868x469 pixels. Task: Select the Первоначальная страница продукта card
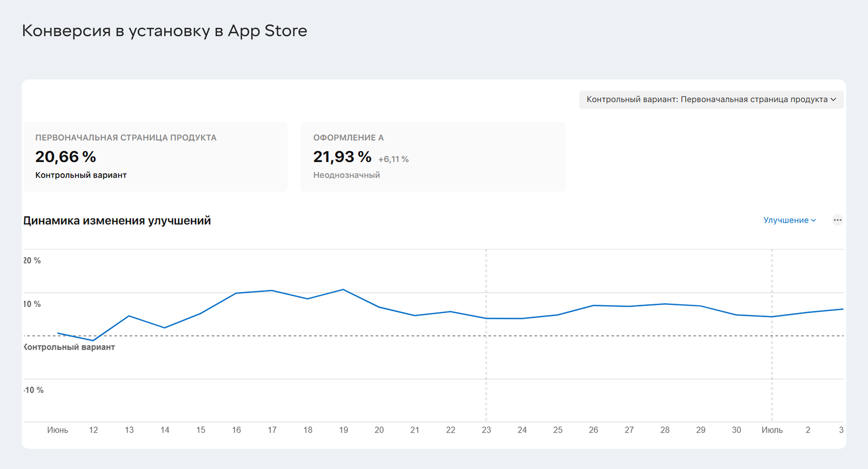point(156,156)
